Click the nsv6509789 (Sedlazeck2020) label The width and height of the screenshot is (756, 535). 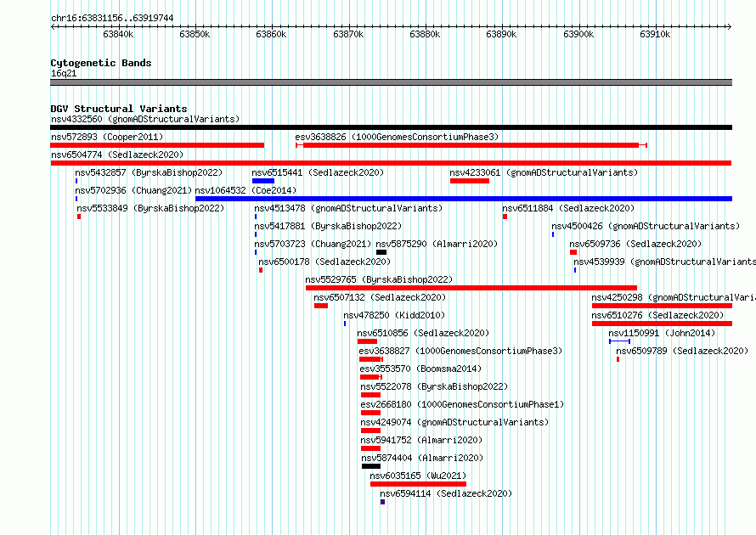[682, 351]
